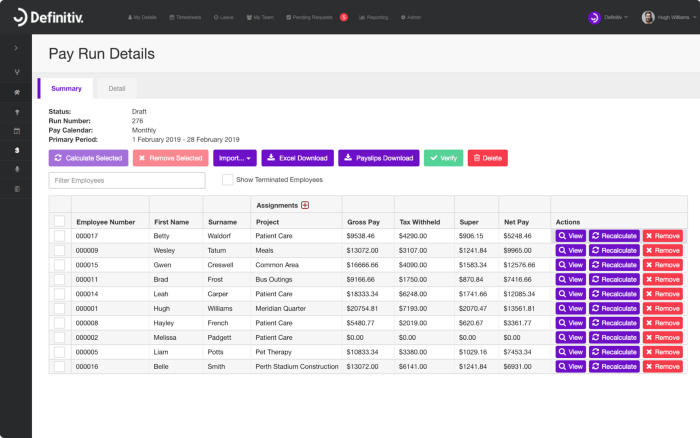Click the Excel Download button

coord(297,158)
